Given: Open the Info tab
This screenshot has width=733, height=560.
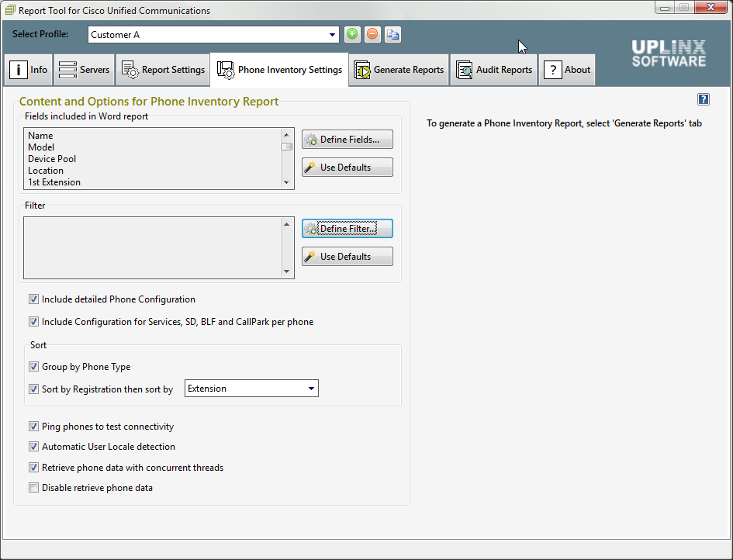Looking at the screenshot, I should click(29, 70).
